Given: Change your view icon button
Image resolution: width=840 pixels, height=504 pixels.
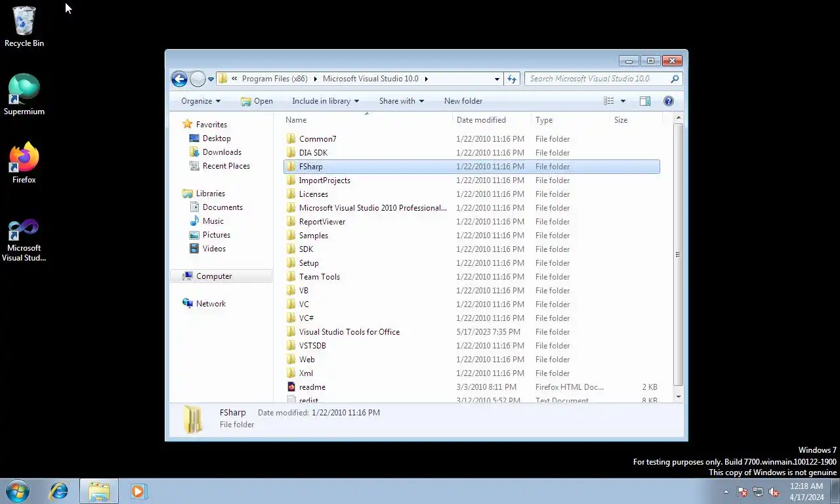Looking at the screenshot, I should (609, 101).
